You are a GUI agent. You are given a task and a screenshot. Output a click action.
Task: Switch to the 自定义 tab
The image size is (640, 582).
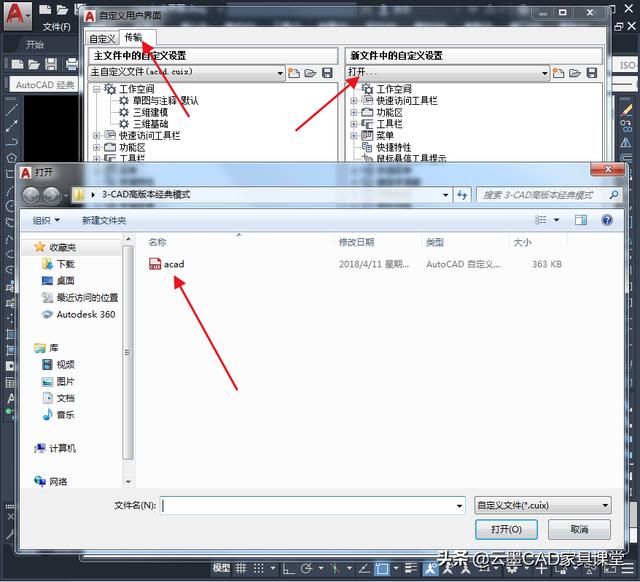102,39
